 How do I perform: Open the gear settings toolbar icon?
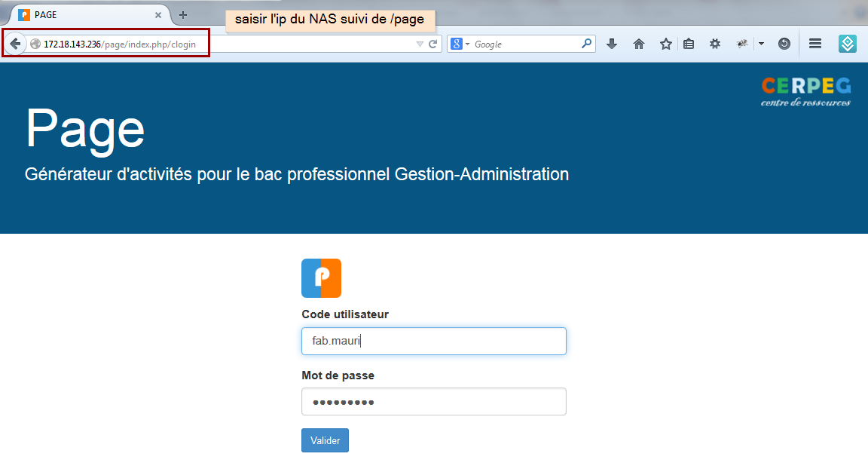pos(715,44)
